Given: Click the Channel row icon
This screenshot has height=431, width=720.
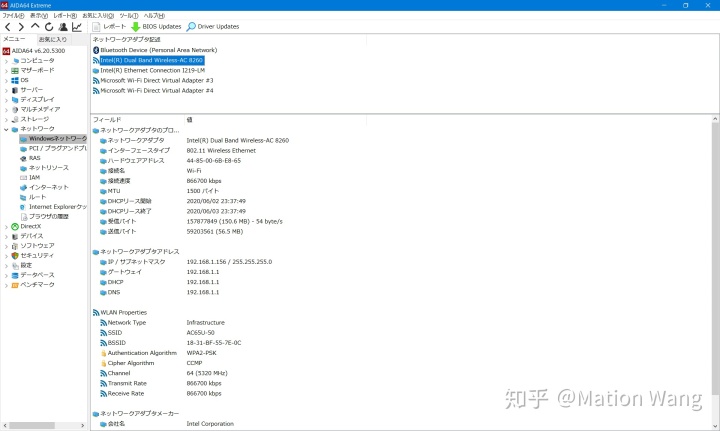Looking at the screenshot, I should (103, 373).
